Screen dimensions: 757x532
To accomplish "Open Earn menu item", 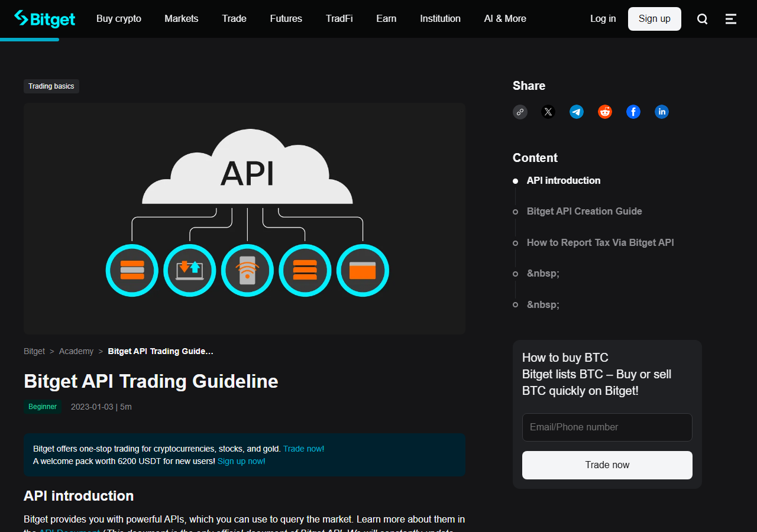I will (x=386, y=19).
